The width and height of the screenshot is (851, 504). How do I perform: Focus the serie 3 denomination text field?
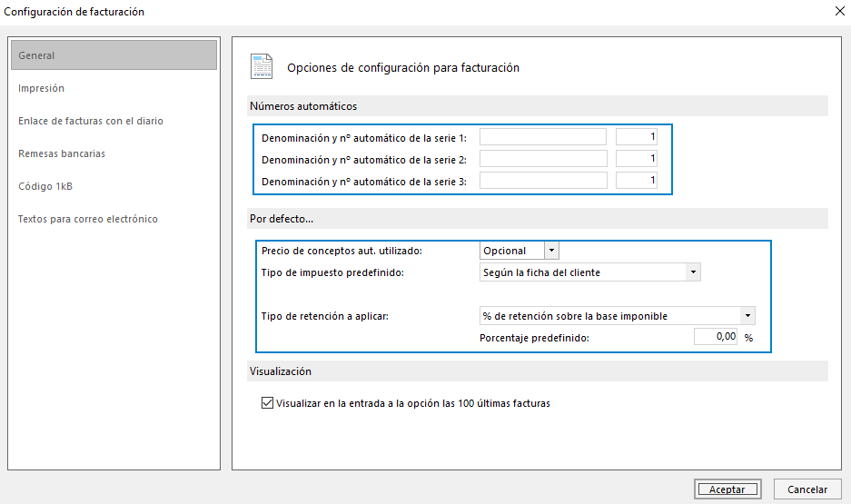[543, 180]
